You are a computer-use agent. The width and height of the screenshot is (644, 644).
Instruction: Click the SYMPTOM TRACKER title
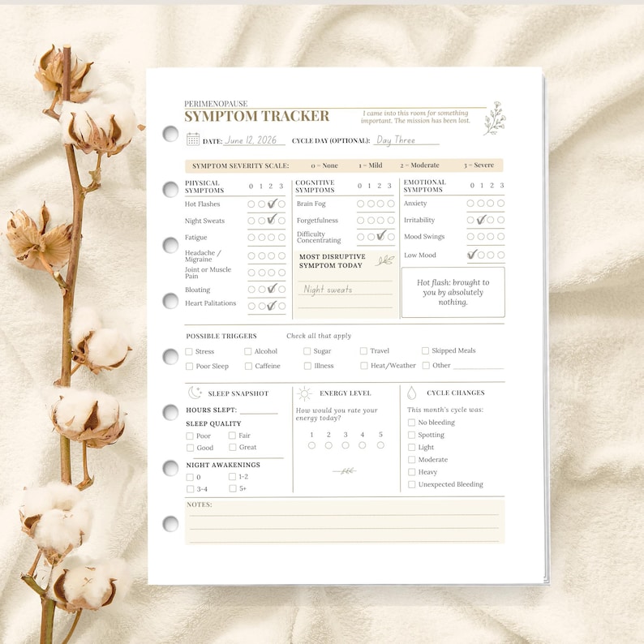pyautogui.click(x=256, y=116)
